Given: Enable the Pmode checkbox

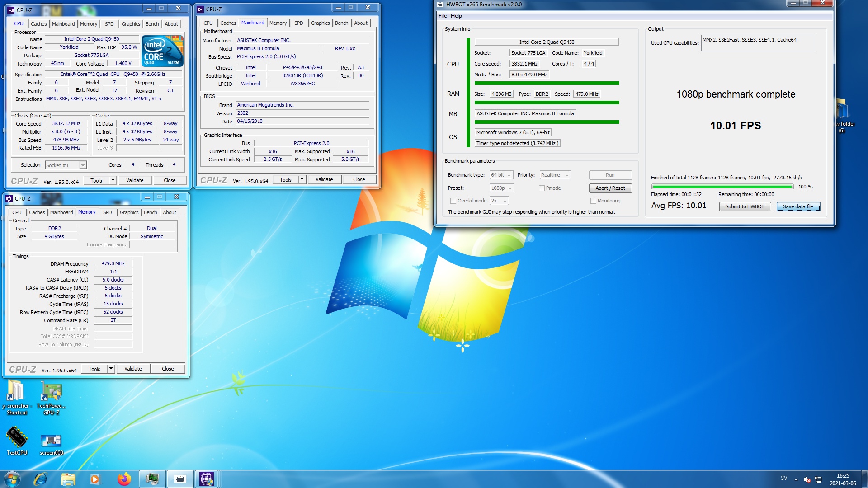Looking at the screenshot, I should [542, 188].
